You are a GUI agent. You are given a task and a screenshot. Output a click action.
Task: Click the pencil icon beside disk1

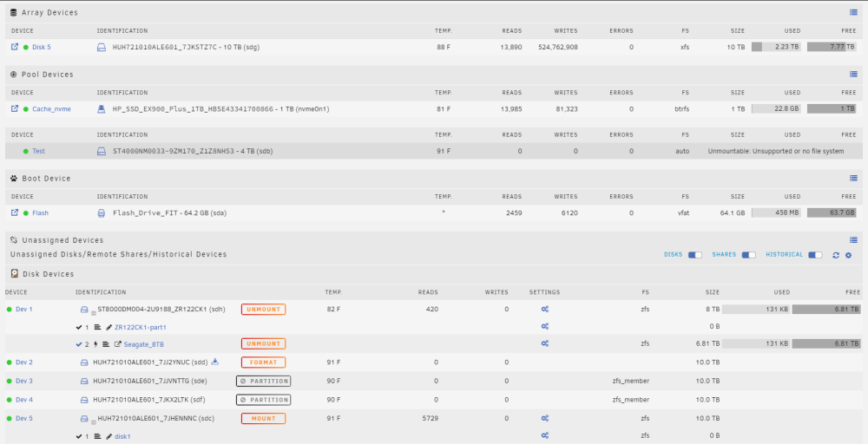109,436
